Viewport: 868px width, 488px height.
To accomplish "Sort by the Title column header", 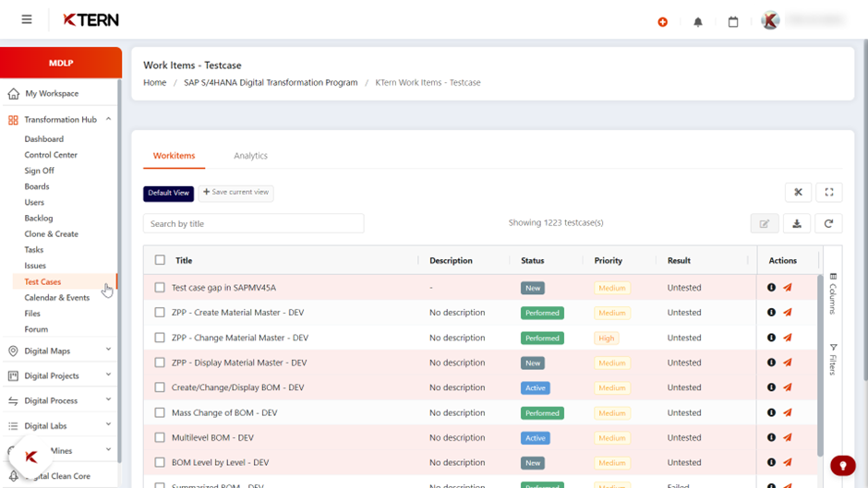I will [184, 260].
